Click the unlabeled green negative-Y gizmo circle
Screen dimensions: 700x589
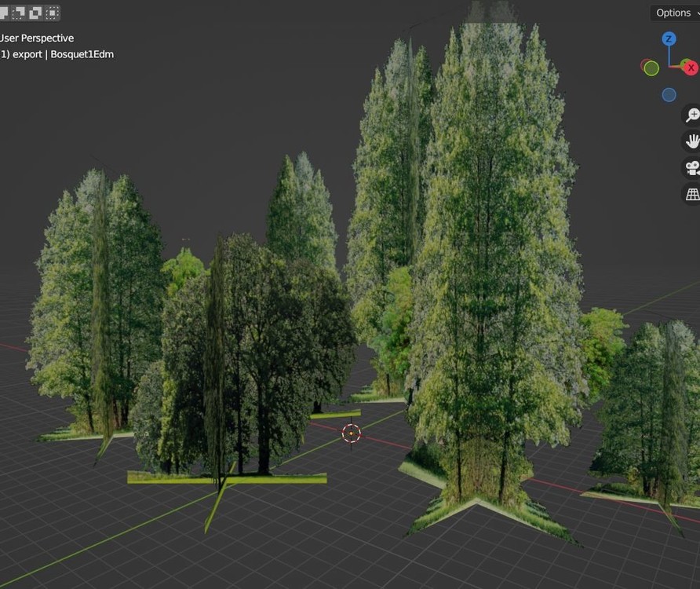pyautogui.click(x=651, y=68)
